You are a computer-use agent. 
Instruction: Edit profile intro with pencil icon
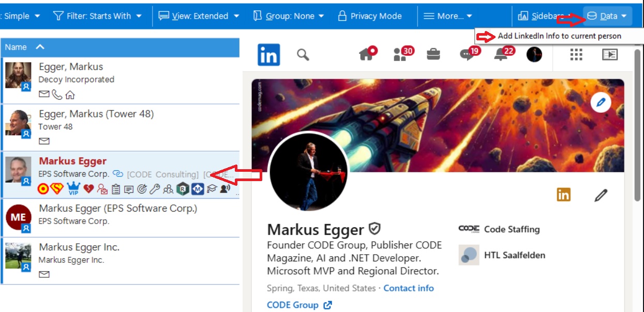click(601, 195)
